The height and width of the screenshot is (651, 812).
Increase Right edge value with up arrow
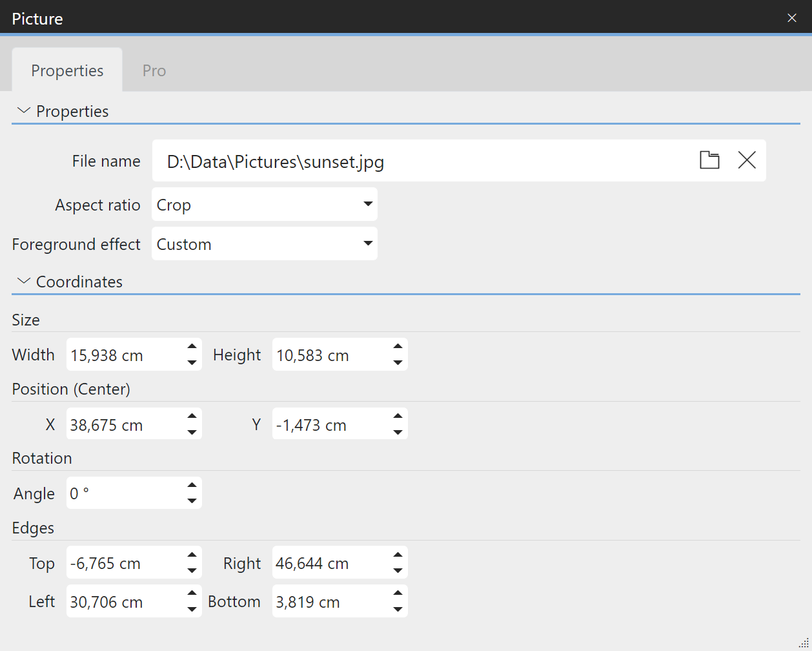[x=398, y=555]
